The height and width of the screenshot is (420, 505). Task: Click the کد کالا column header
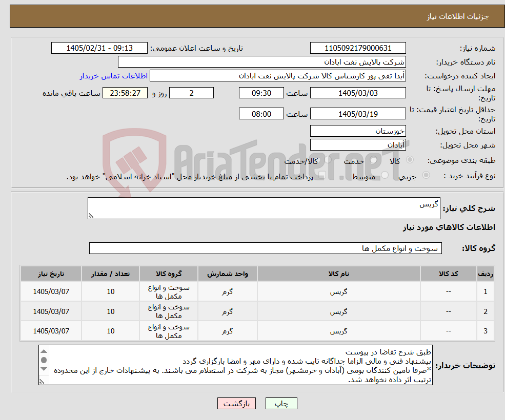pos(448,274)
